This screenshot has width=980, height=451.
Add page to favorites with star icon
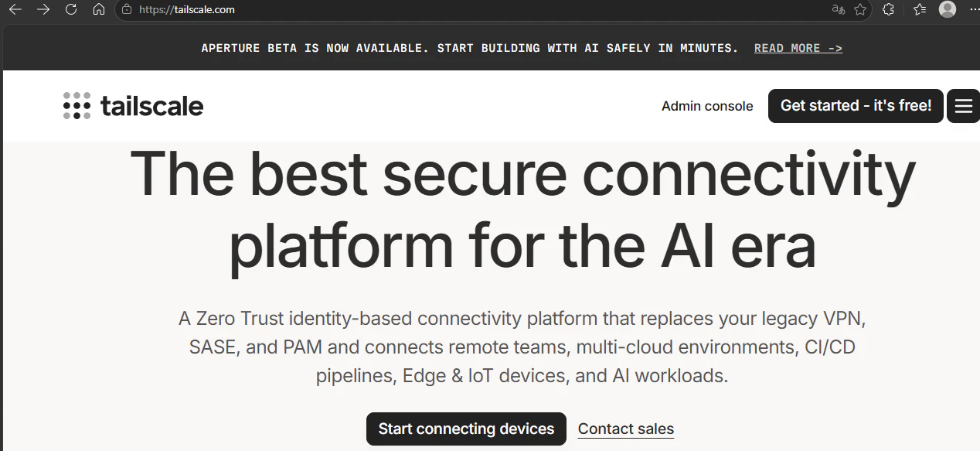[x=860, y=9]
